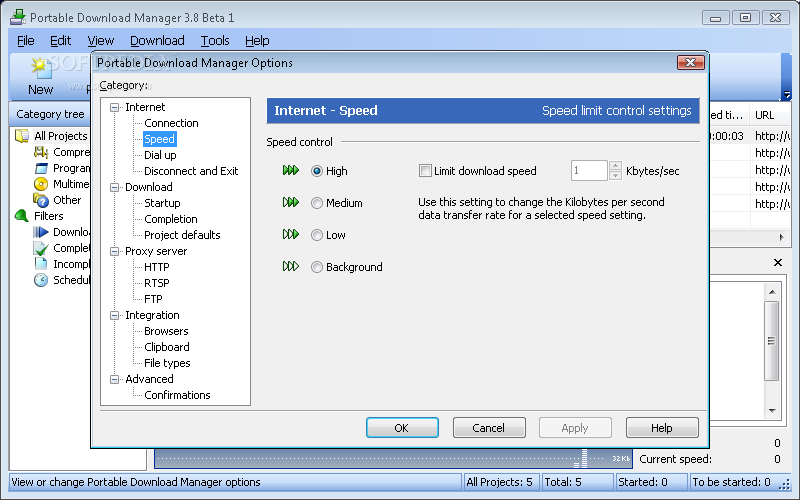
Task: Open the Tools menu
Action: [x=215, y=40]
